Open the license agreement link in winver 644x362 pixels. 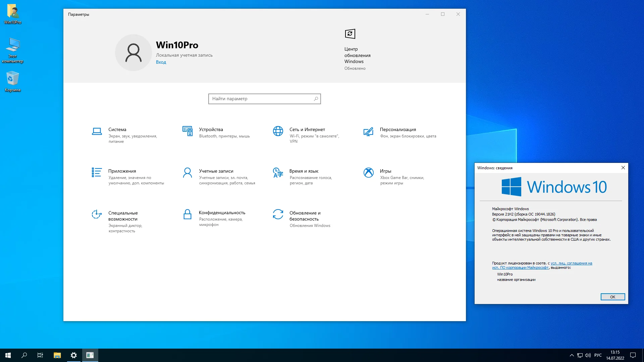(x=571, y=263)
